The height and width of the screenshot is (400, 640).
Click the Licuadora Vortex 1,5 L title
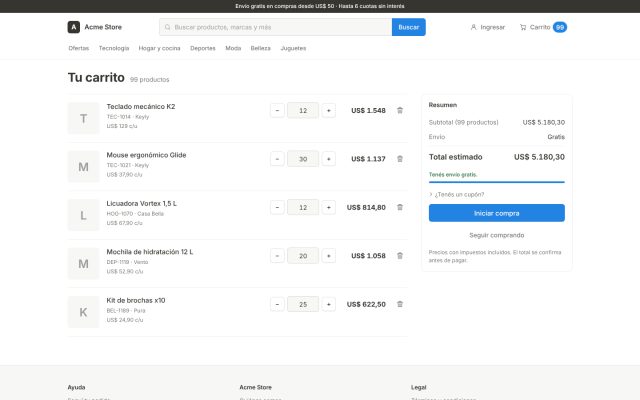point(142,203)
